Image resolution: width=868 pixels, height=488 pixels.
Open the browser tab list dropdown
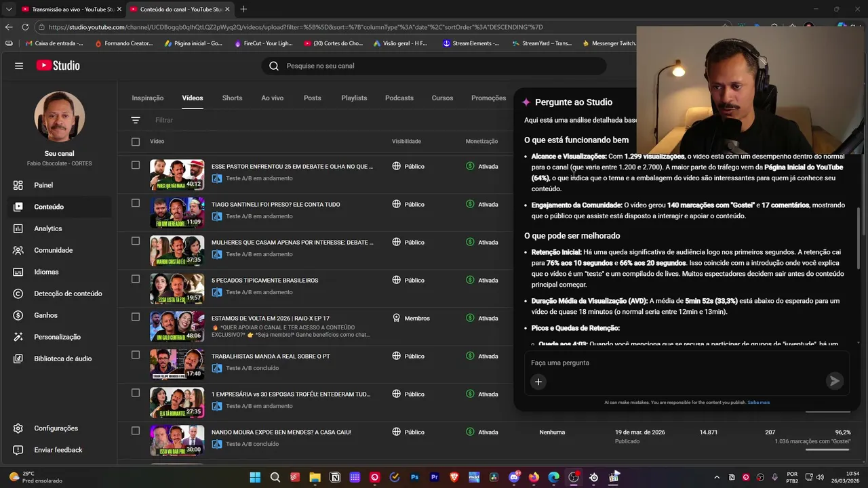point(9,9)
